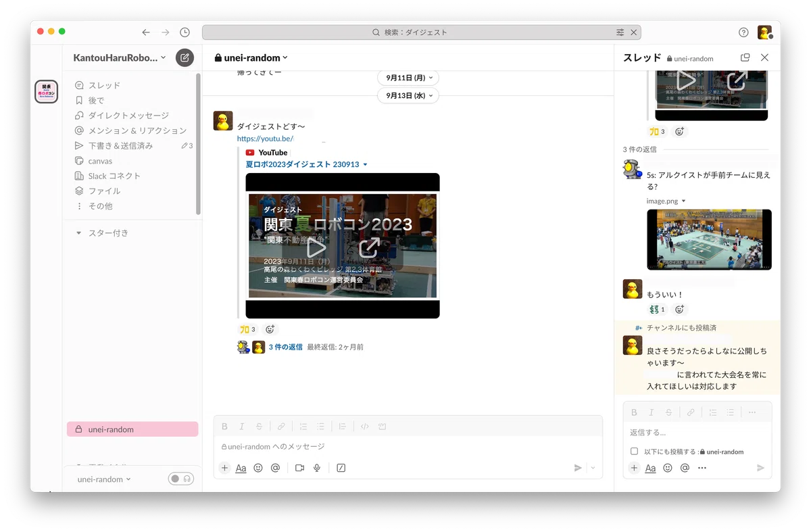Viewport: 811px width, 532px height.
Task: Toggle the reaction with count 1 in the thread
Action: tap(658, 310)
